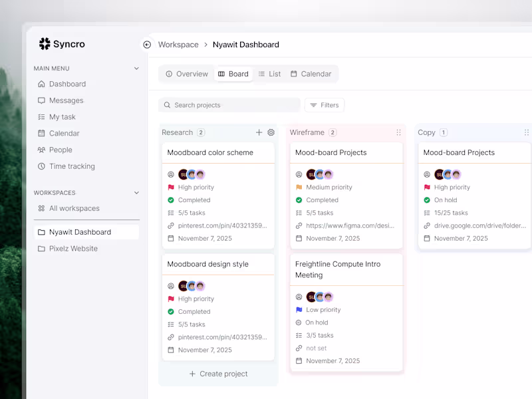The image size is (532, 399).
Task: Click the On hold icon on Freightline card
Action: click(299, 323)
